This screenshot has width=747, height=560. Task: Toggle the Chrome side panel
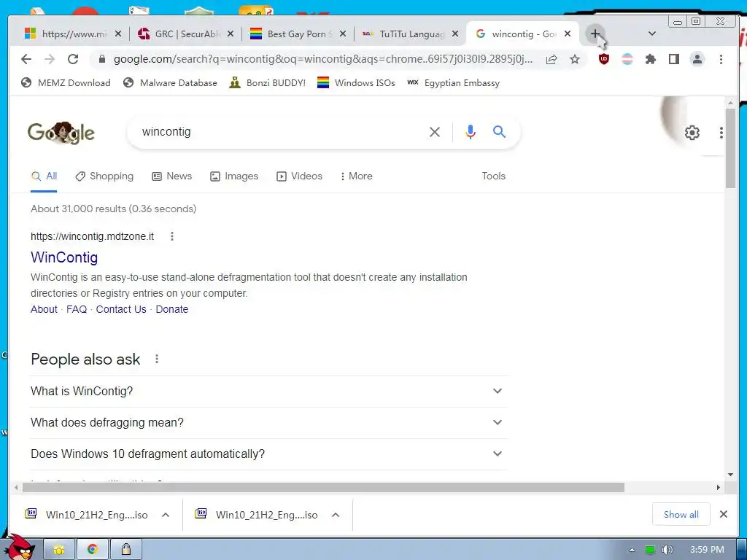click(673, 59)
